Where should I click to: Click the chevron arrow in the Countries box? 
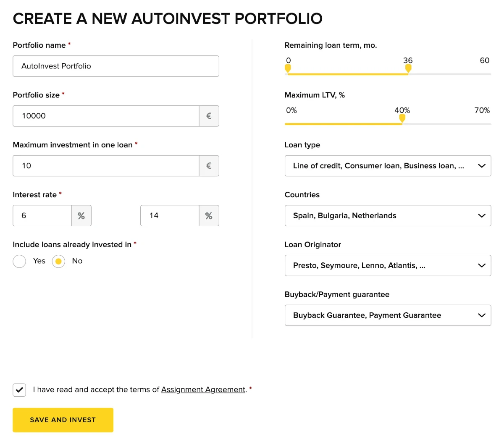(482, 216)
